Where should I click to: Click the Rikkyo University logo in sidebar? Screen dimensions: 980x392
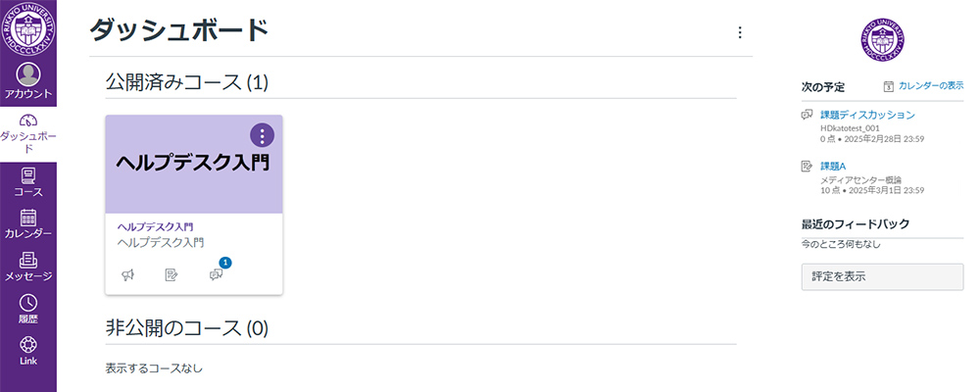(x=28, y=28)
